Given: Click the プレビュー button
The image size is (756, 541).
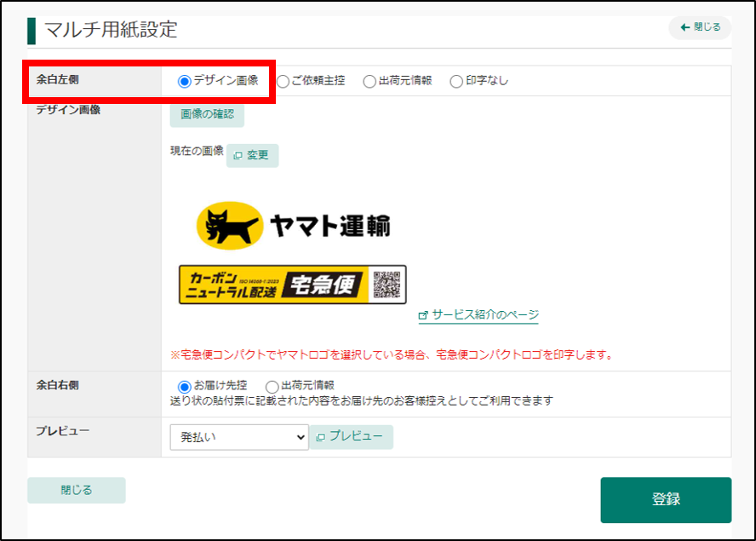Looking at the screenshot, I should tap(352, 437).
